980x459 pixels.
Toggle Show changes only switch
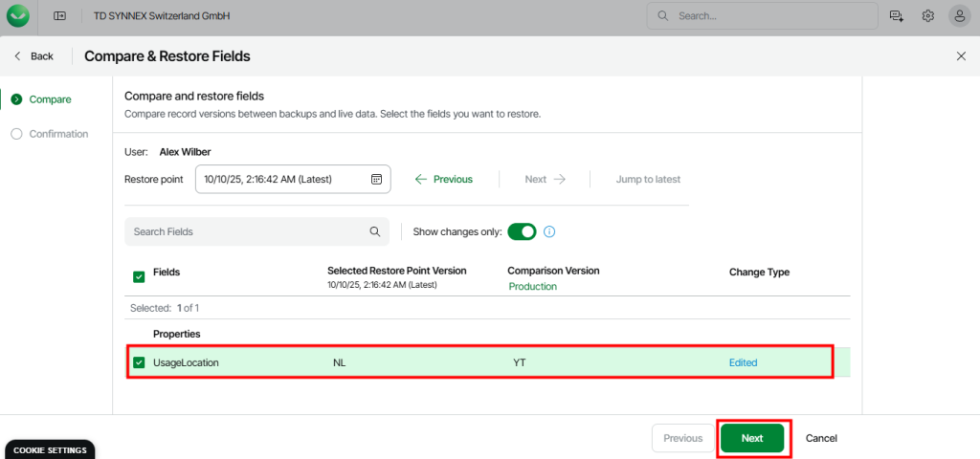click(x=522, y=231)
